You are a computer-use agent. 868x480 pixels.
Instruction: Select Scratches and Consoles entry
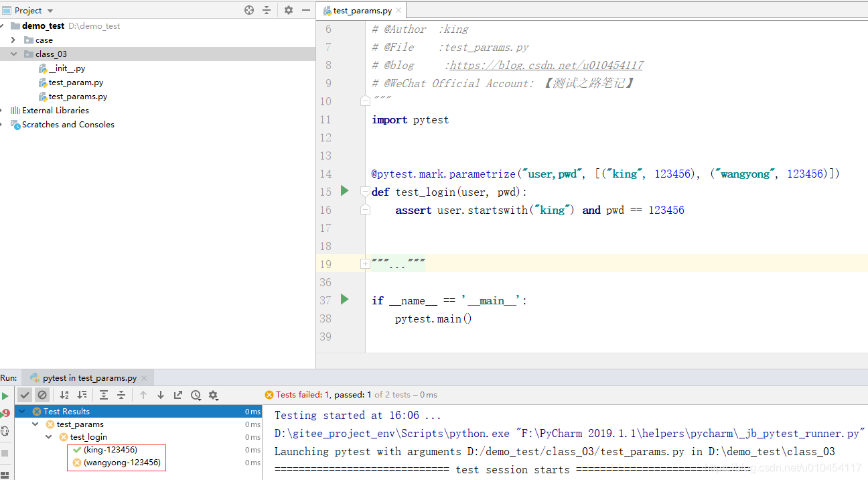tap(68, 125)
